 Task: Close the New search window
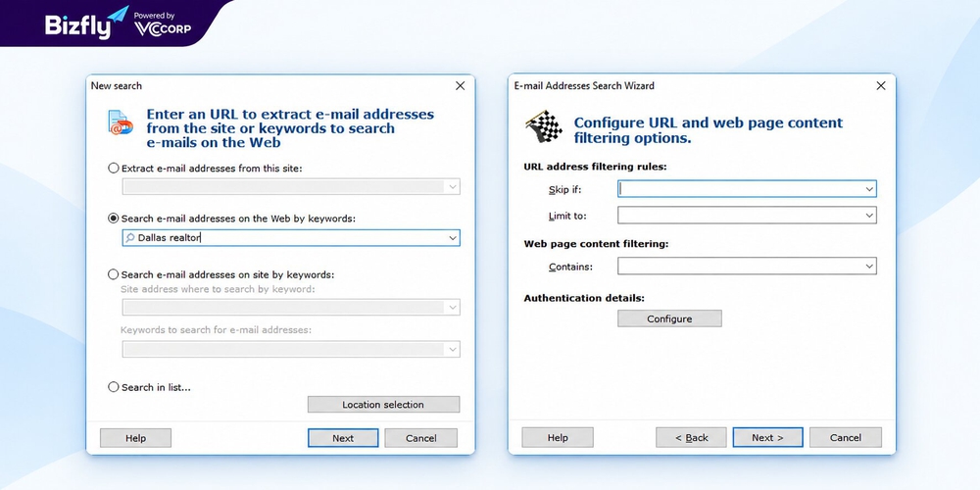pos(460,86)
